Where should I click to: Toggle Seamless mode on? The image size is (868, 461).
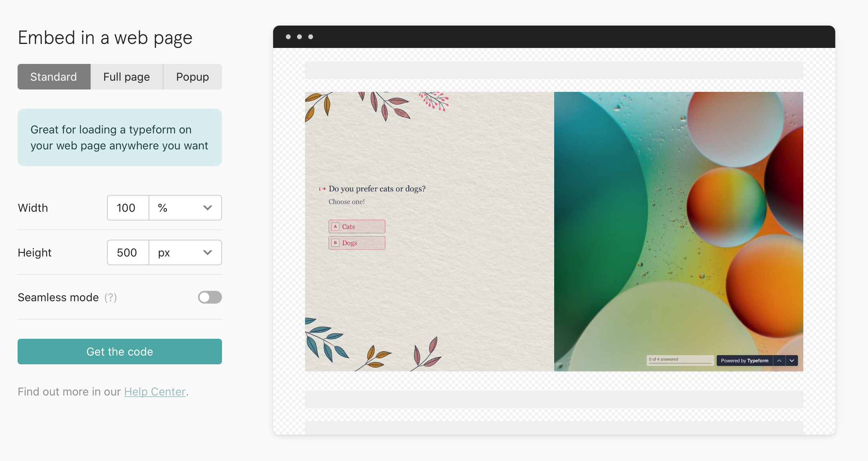pyautogui.click(x=210, y=297)
